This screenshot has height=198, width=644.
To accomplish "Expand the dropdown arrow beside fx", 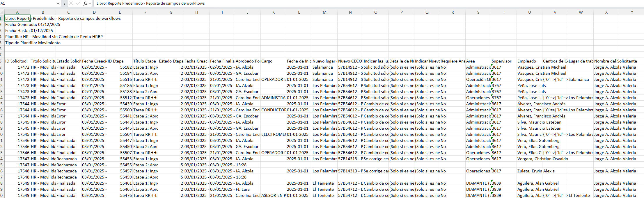I will tap(90, 3).
